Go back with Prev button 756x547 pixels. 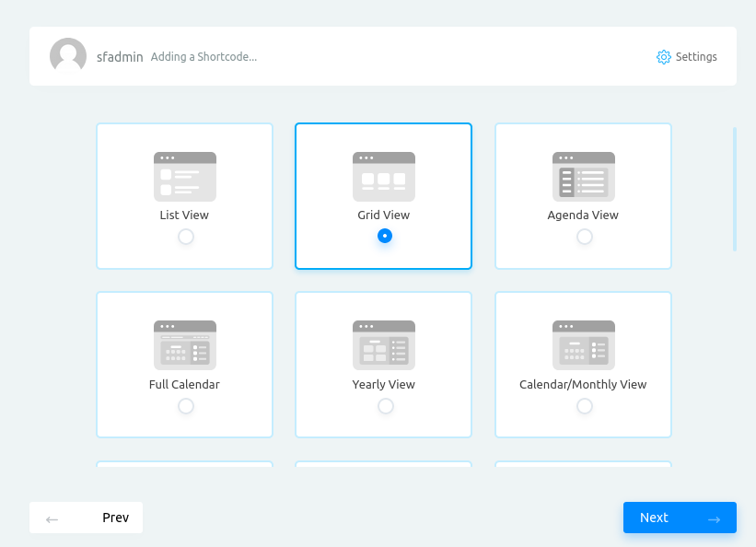pos(86,518)
